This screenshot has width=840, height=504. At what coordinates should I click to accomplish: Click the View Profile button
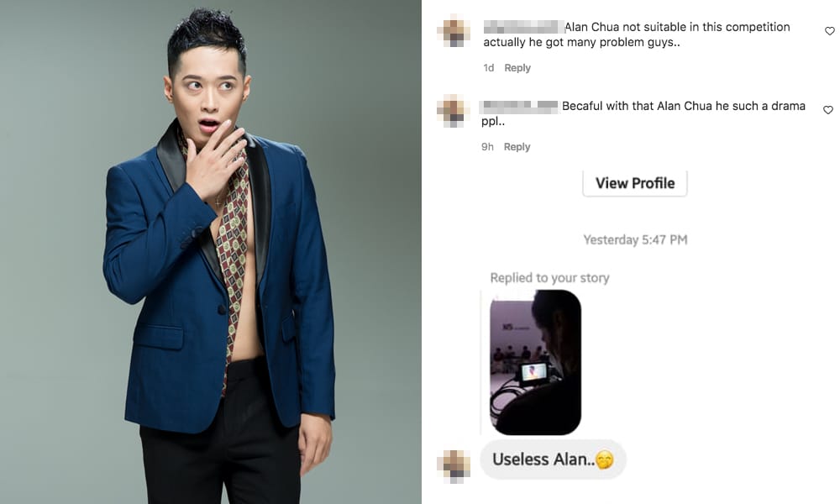coord(635,183)
